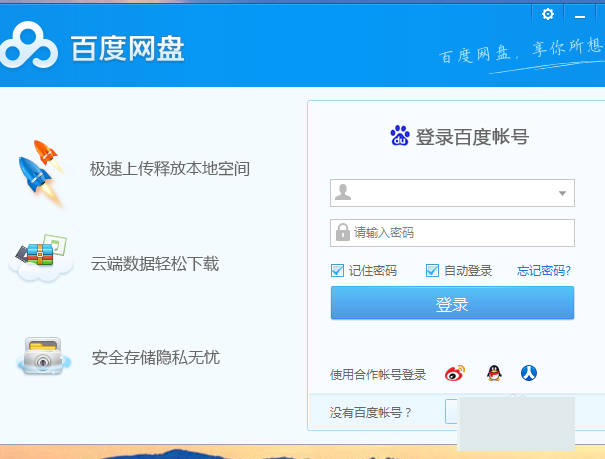Minimize the Baidu Netdisk window

(580, 16)
